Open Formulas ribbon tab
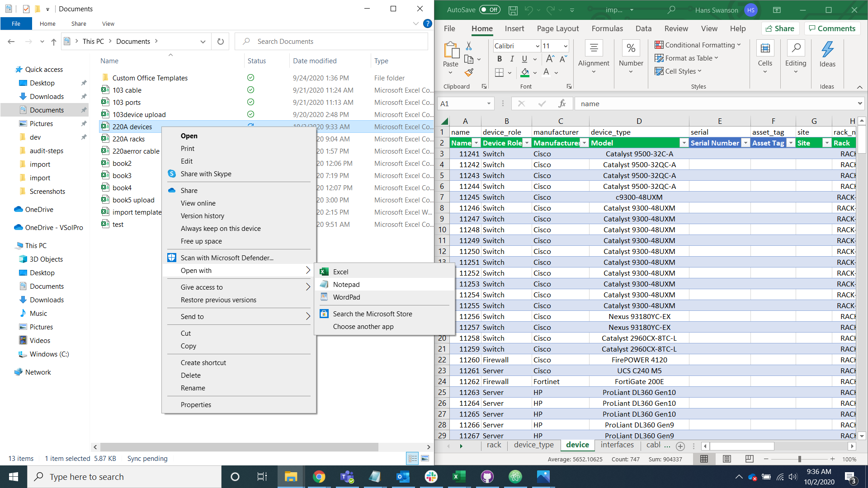Image resolution: width=868 pixels, height=488 pixels. (607, 28)
